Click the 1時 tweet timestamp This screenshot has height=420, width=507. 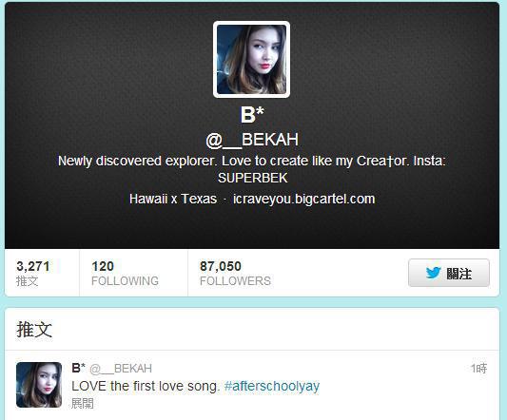pyautogui.click(x=478, y=368)
